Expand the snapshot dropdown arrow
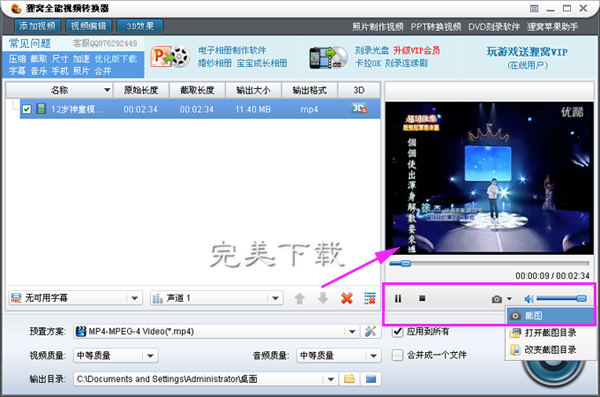 tap(509, 299)
